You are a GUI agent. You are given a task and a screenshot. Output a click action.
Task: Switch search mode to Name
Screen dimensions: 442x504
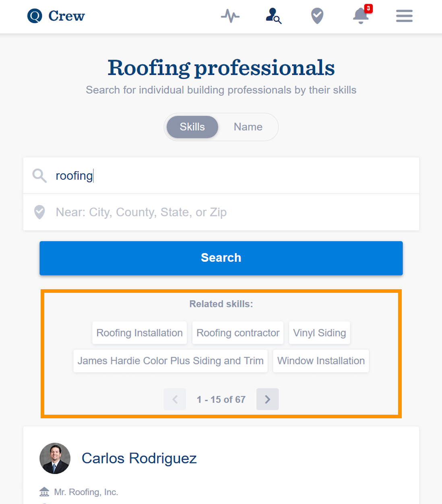point(248,127)
